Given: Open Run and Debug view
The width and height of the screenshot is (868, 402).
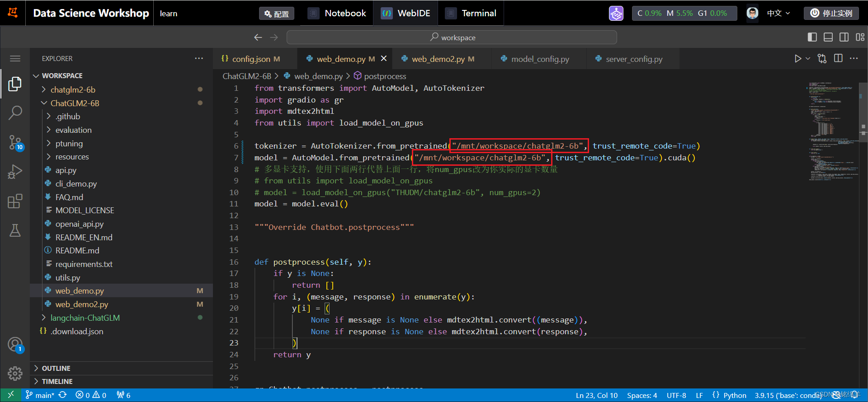Looking at the screenshot, I should [x=15, y=172].
